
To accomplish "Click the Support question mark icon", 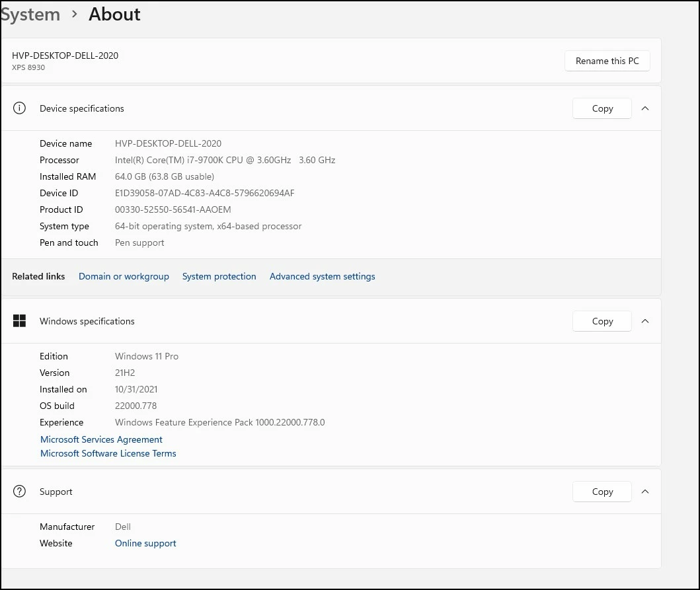I will pos(19,491).
